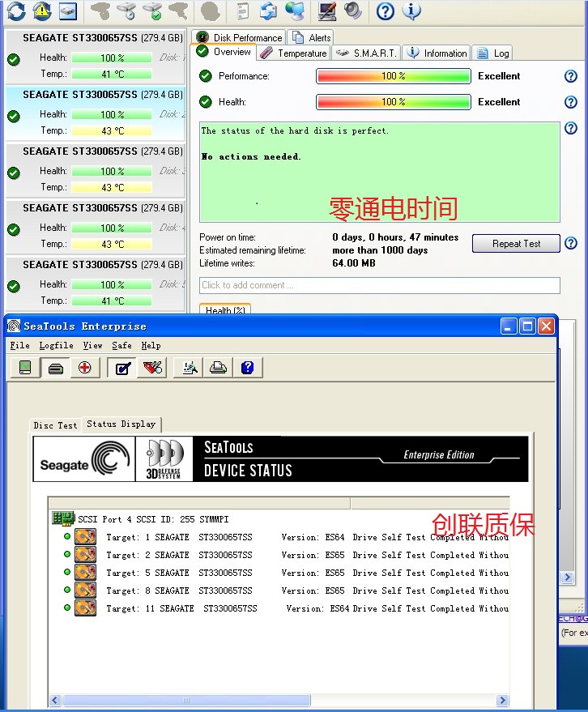This screenshot has width=588, height=712.
Task: Click SeaTools drive device toolbar icon
Action: 55,368
